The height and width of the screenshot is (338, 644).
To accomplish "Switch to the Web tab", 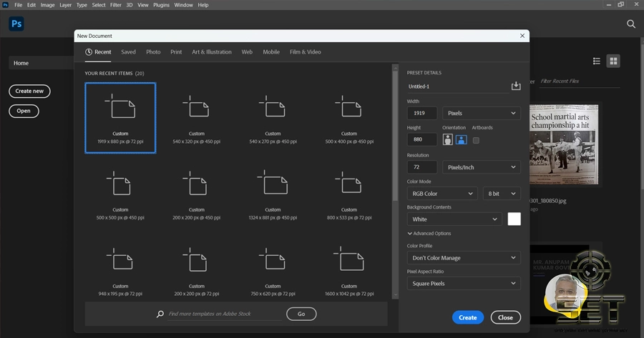I will 247,52.
